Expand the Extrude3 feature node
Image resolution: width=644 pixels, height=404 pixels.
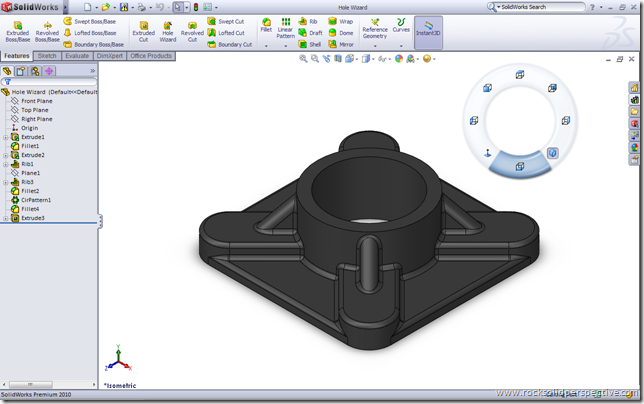5,219
